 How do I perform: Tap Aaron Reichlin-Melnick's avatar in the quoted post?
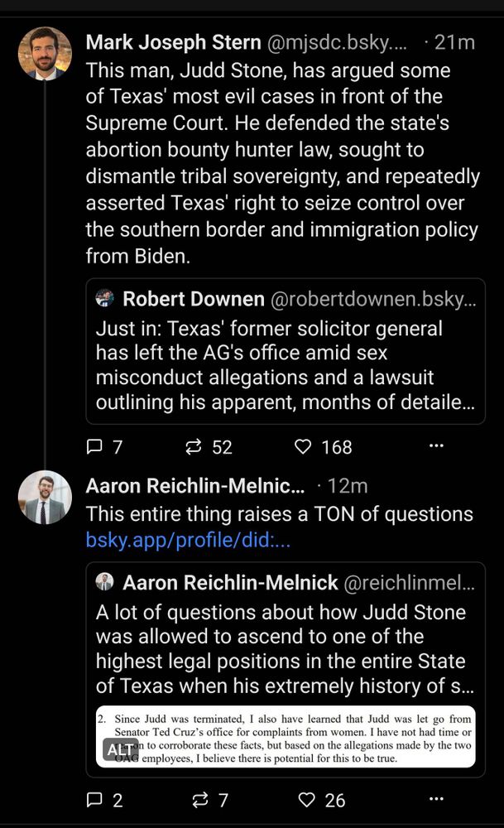(104, 582)
